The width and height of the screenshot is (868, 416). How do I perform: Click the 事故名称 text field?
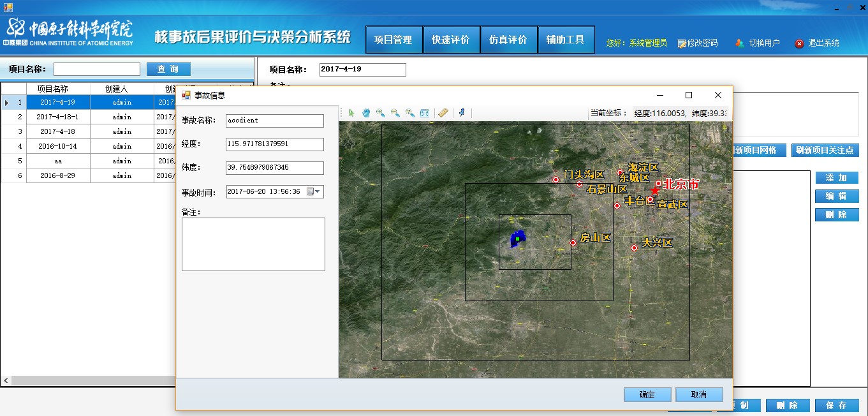tap(275, 121)
